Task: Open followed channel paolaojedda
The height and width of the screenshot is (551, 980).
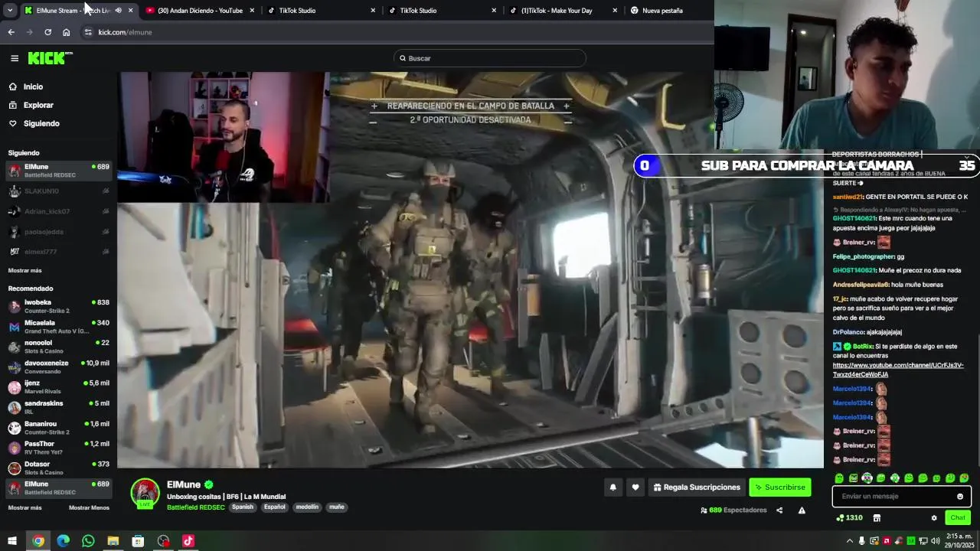Action: pyautogui.click(x=58, y=232)
